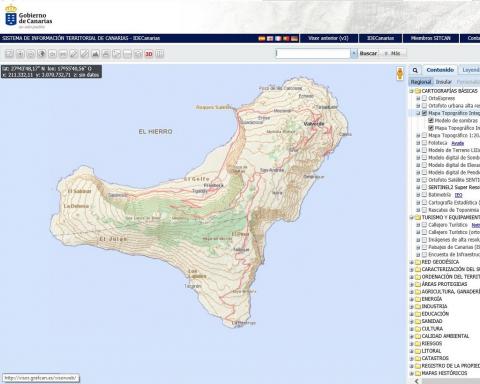Choose the German flag language icon
This screenshot has width=480, height=384.
pyautogui.click(x=294, y=38)
